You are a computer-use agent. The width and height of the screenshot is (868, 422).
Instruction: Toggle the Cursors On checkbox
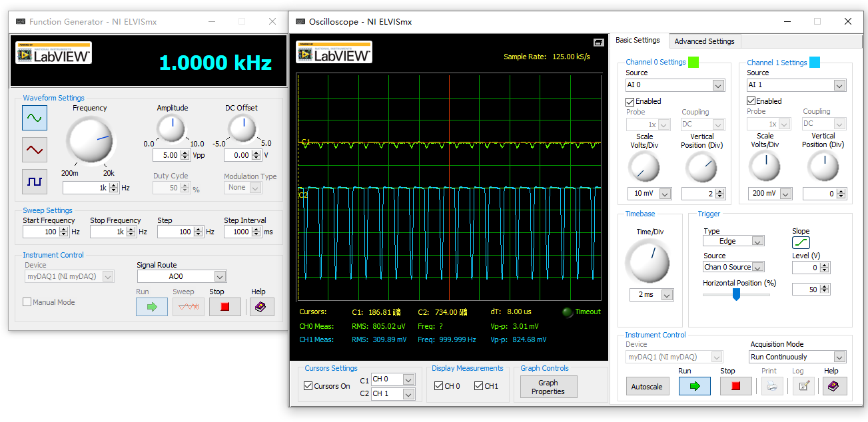(x=308, y=386)
